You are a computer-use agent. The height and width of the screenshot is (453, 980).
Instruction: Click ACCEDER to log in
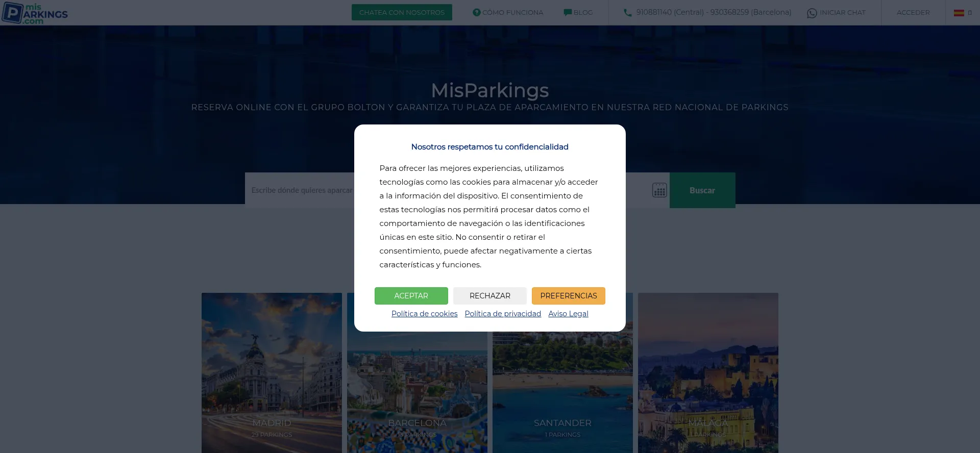[913, 12]
